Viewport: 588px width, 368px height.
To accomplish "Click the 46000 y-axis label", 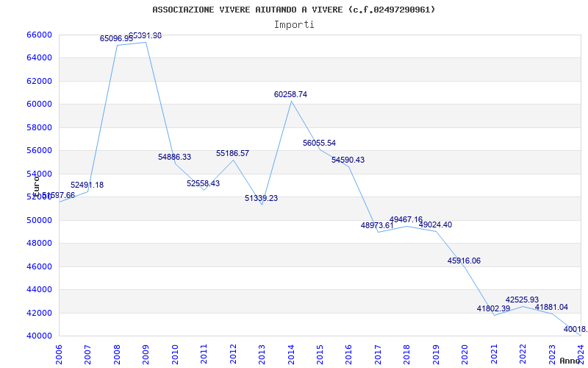I will click(39, 266).
